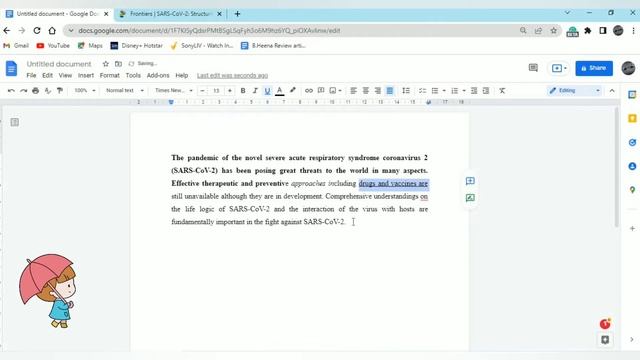This screenshot has height=360, width=640.
Task: Open the Tools menu
Action: pyautogui.click(x=133, y=76)
